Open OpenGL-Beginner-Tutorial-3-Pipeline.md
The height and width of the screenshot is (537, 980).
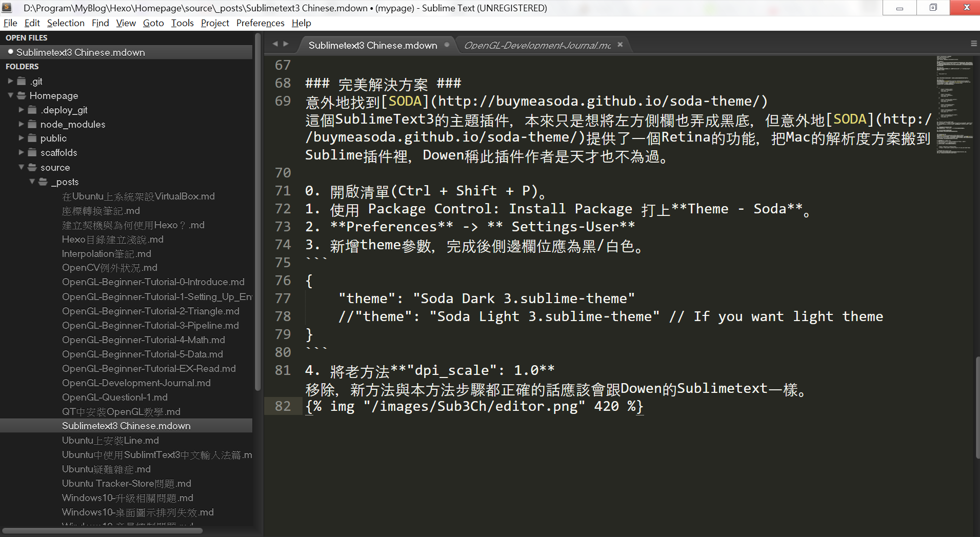(150, 326)
